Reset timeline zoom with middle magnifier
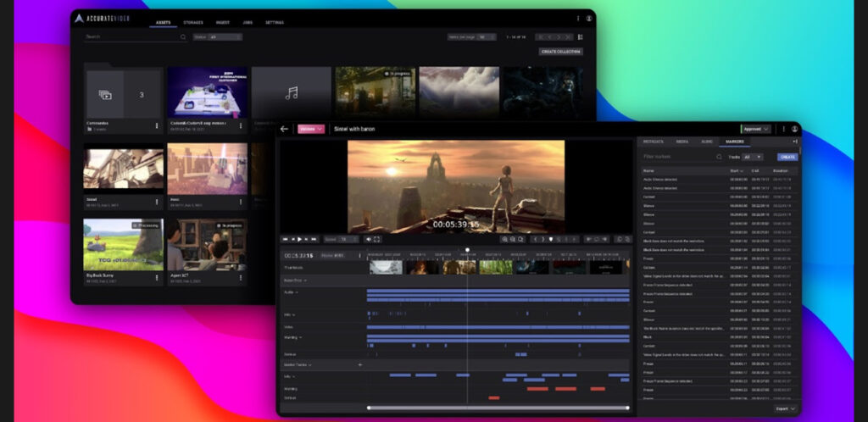868x422 pixels. pos(513,240)
